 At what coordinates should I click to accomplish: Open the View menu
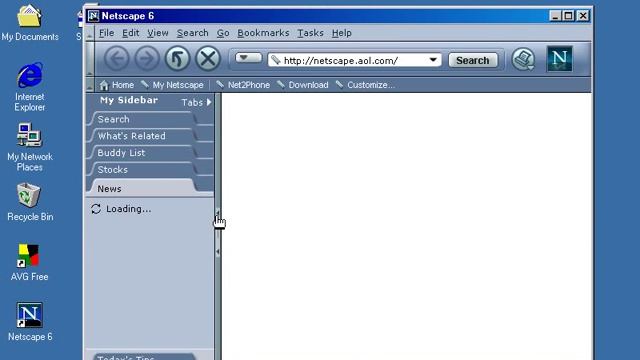pyautogui.click(x=158, y=33)
